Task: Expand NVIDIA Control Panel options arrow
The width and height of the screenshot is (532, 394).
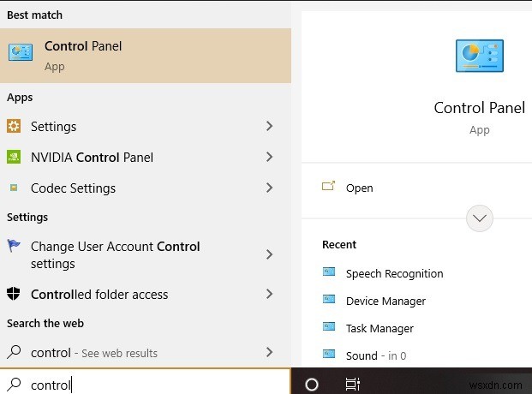Action: 269,157
